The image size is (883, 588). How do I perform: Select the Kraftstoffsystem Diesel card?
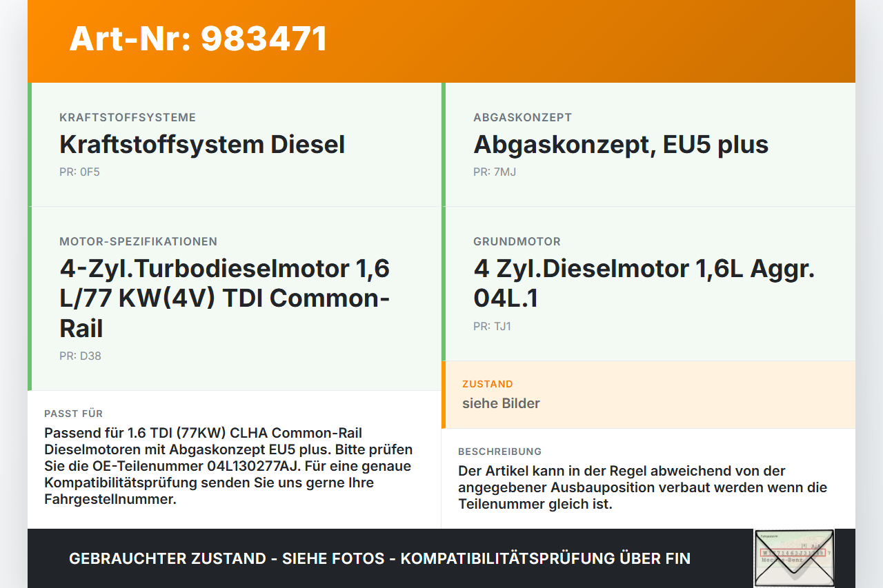[202, 145]
